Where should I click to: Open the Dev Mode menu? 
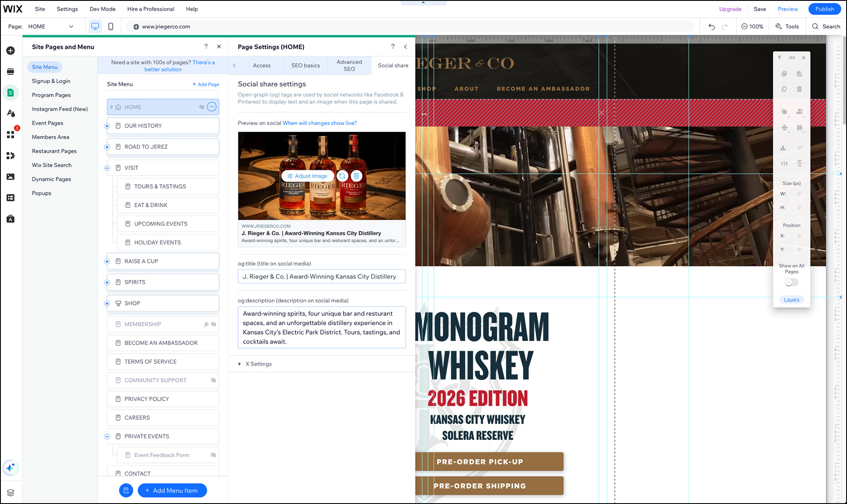coord(102,9)
